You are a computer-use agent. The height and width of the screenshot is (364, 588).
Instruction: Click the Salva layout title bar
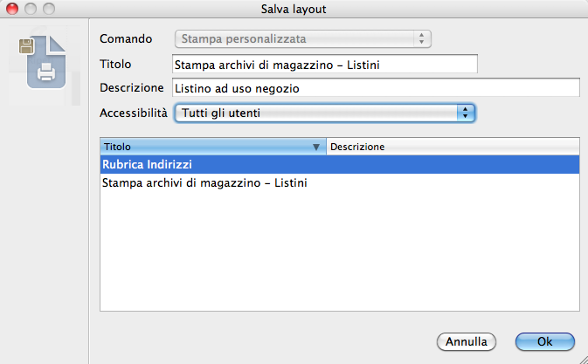click(294, 8)
